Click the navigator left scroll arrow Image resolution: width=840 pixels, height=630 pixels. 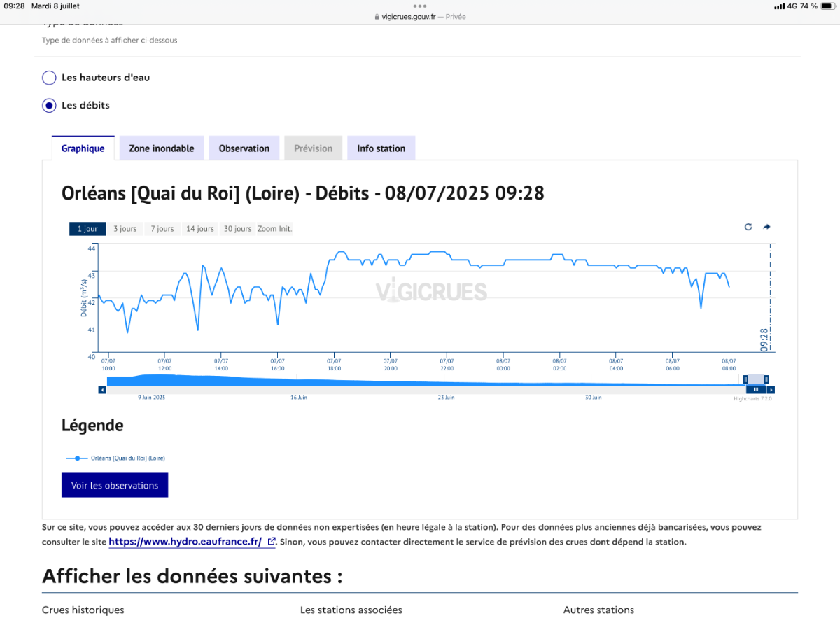point(103,389)
